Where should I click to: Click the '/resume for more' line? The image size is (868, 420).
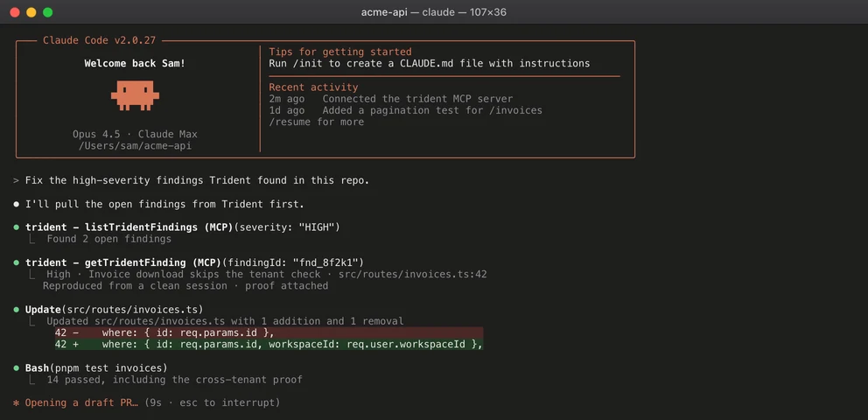(x=317, y=122)
